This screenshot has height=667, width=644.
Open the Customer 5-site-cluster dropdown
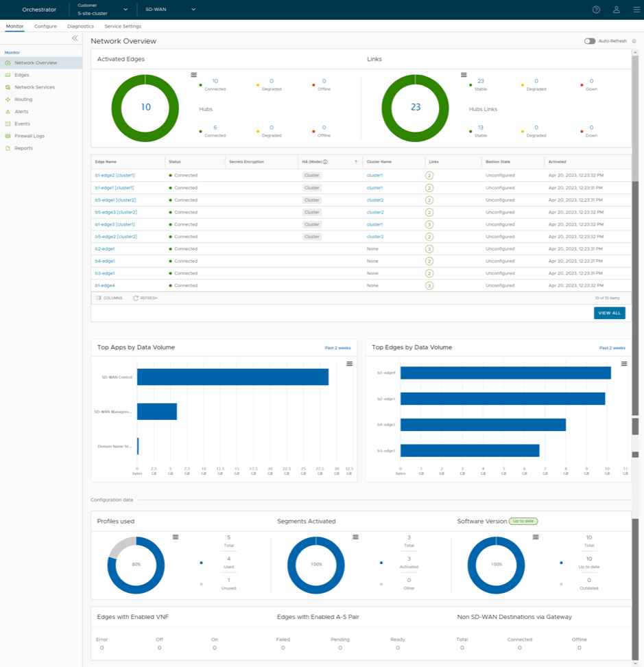pos(103,10)
